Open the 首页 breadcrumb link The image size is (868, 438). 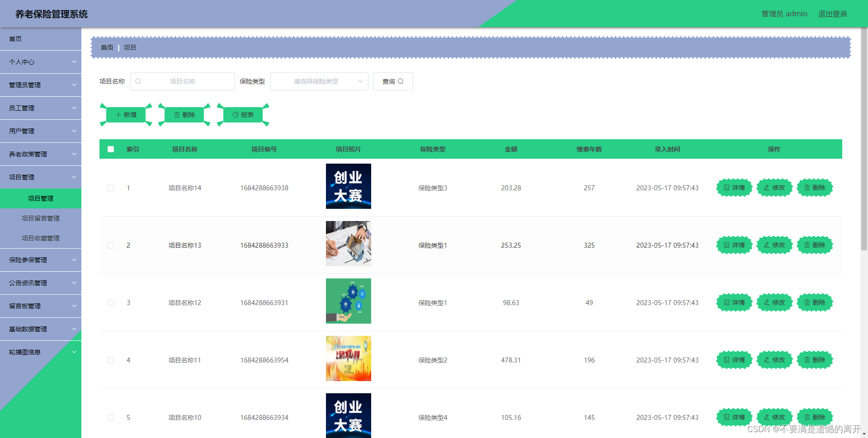click(x=107, y=47)
